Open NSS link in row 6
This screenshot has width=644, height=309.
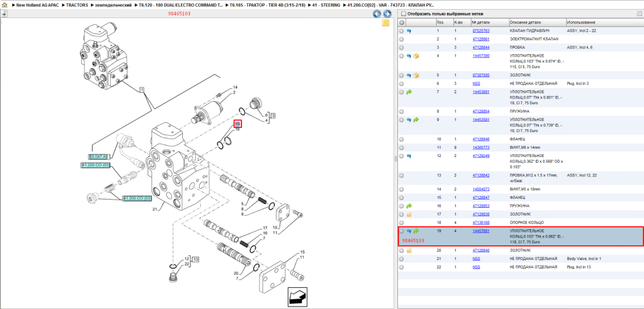pos(477,83)
